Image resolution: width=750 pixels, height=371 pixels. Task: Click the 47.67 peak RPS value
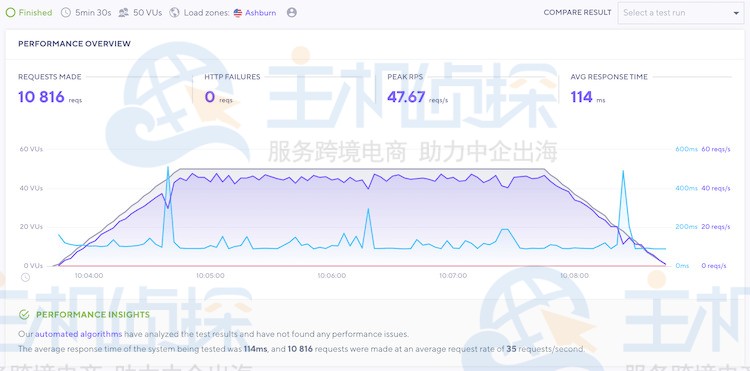pyautogui.click(x=406, y=97)
